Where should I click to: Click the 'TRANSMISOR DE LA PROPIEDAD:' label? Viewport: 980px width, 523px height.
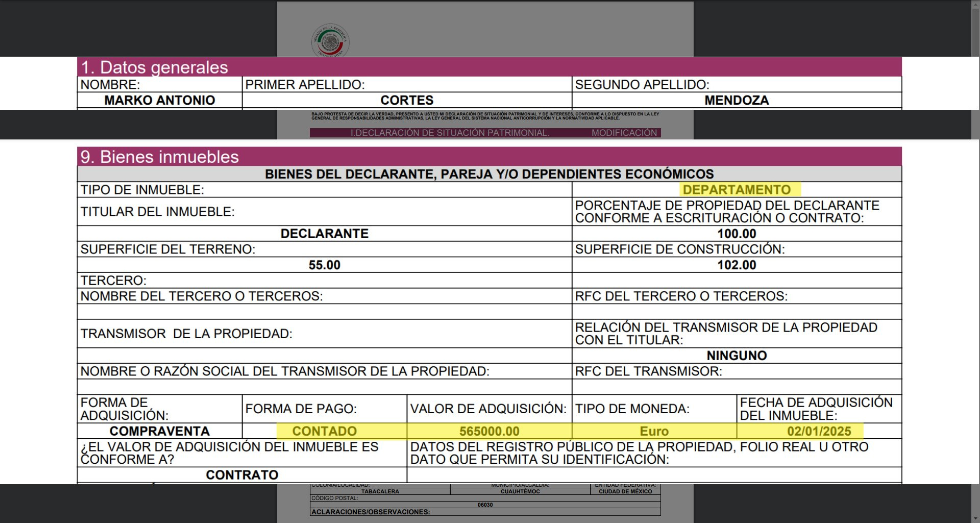(186, 334)
